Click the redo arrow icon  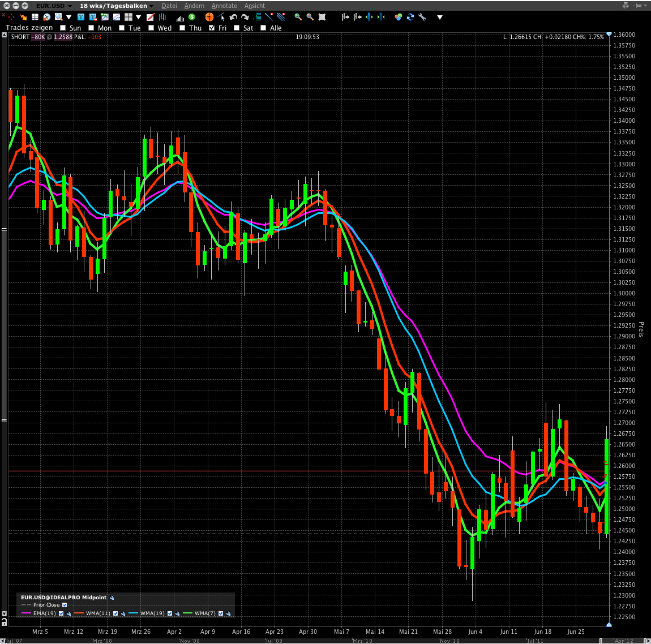[245, 17]
